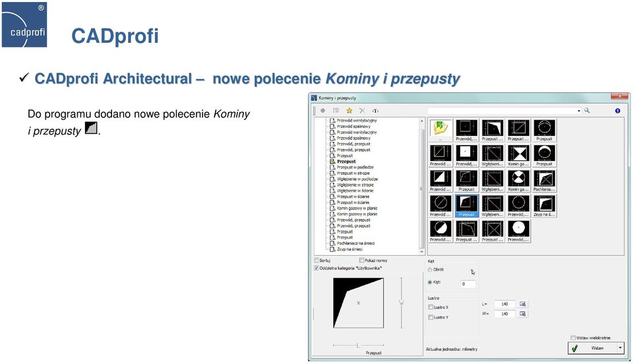
Task: Click the pick-distance icon next to L field
Action: point(522,304)
